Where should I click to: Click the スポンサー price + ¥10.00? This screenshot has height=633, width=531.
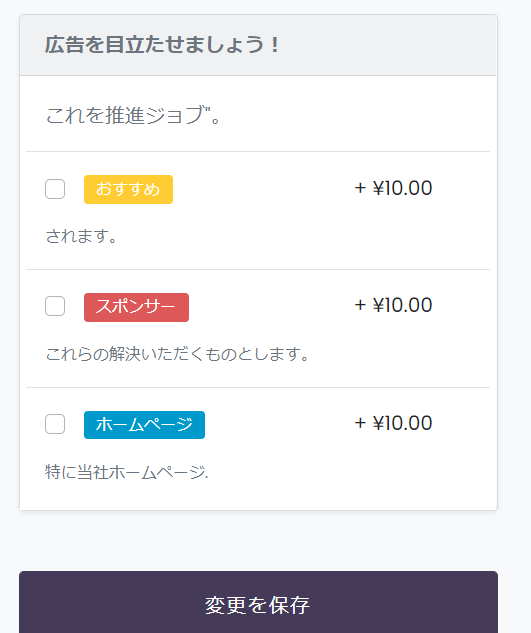tap(393, 305)
